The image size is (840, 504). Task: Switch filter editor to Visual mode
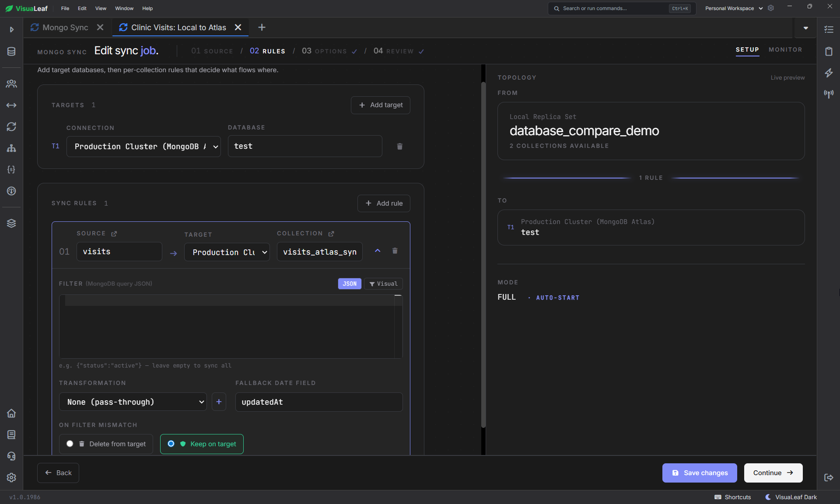pyautogui.click(x=383, y=283)
